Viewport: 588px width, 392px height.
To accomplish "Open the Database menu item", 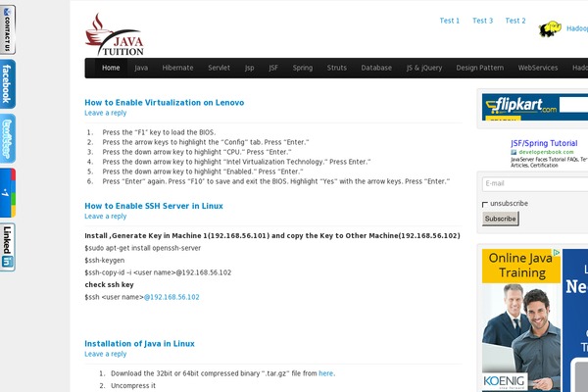I will pos(376,68).
